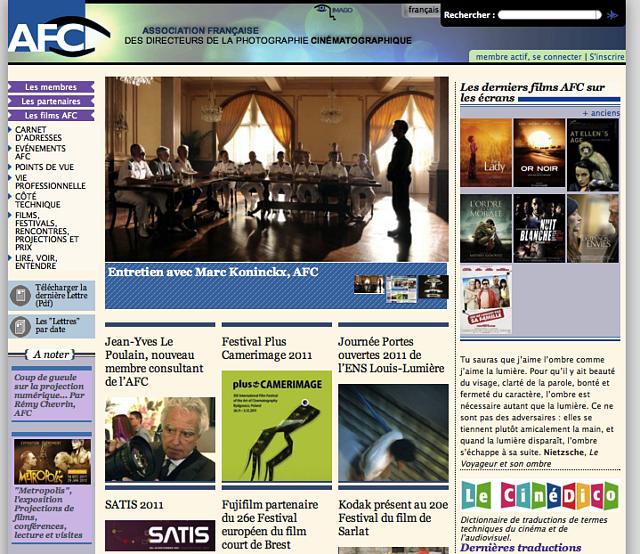Open The Lady film poster

[x=486, y=153]
